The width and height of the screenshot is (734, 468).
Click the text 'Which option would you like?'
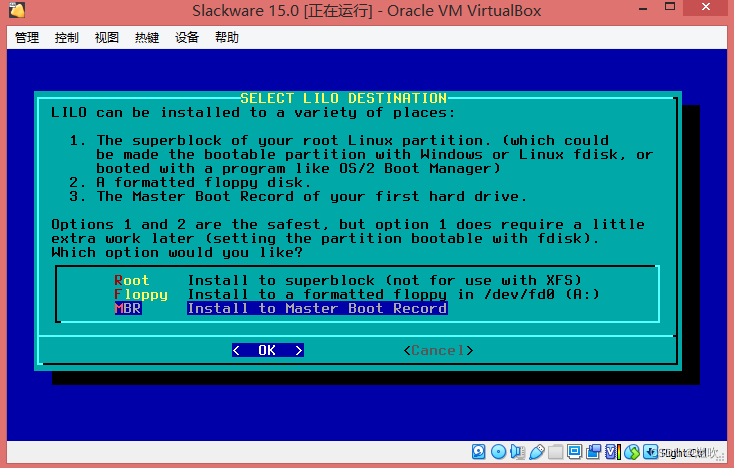[177, 252]
